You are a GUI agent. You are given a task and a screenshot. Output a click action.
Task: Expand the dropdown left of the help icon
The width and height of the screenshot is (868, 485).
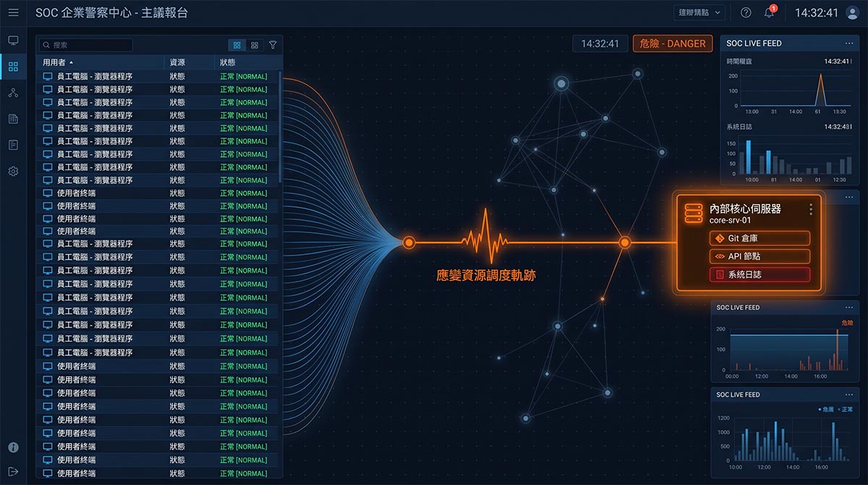tap(699, 12)
